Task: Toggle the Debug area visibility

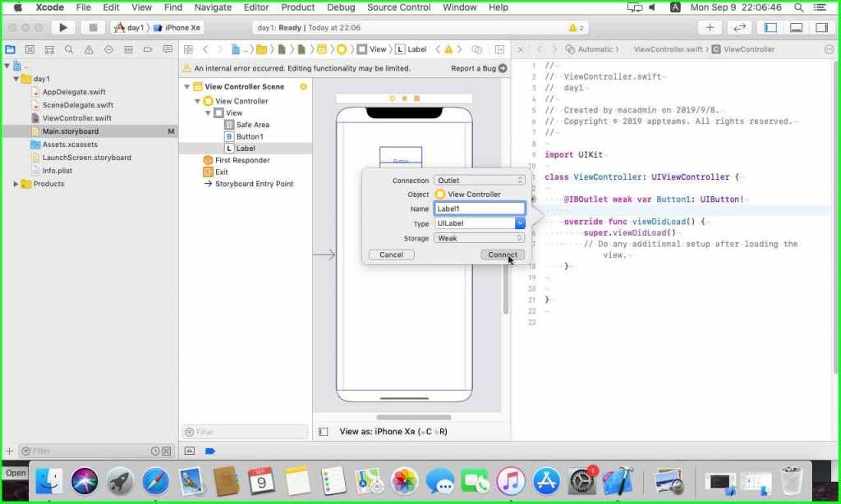Action: 796,27
